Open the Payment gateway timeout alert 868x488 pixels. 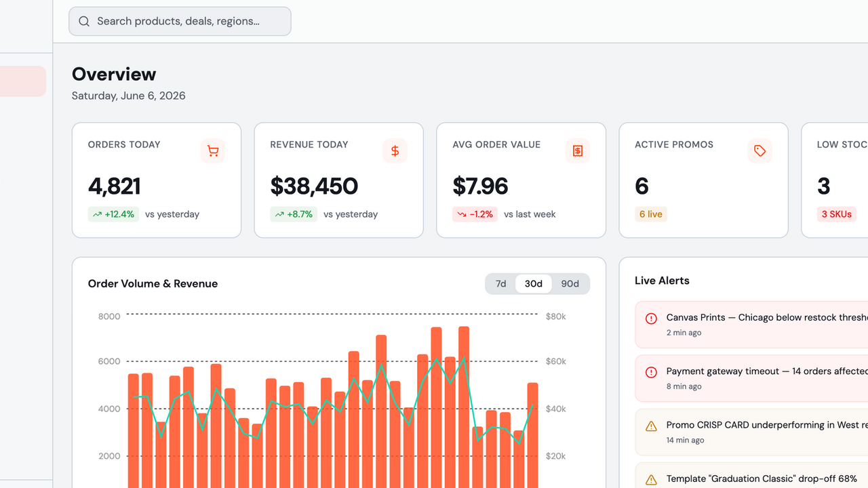751,378
